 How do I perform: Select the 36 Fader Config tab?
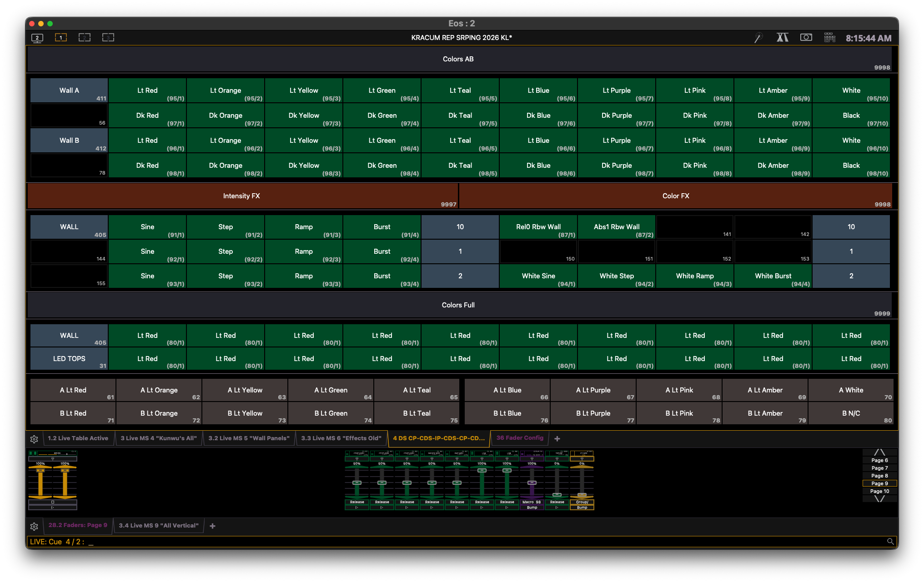[x=520, y=438]
